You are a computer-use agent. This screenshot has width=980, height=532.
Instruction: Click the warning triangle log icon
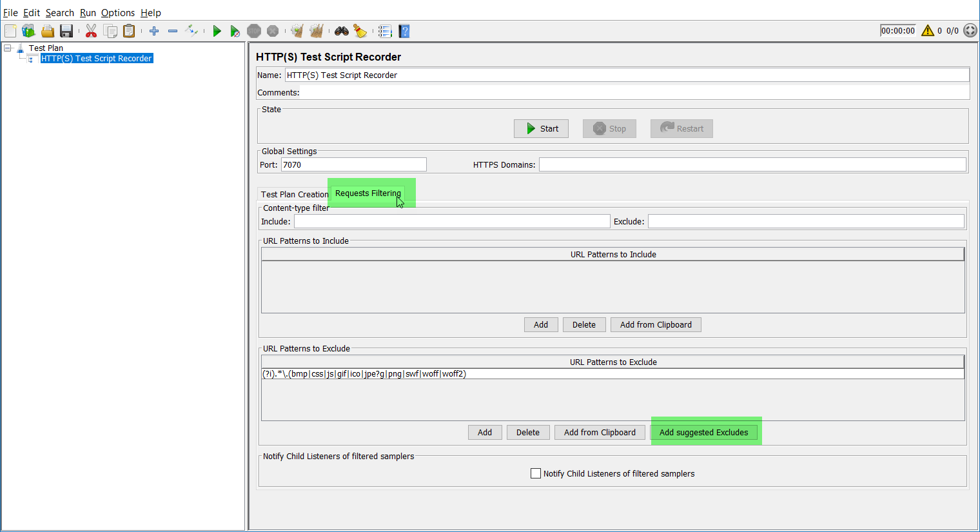[928, 30]
